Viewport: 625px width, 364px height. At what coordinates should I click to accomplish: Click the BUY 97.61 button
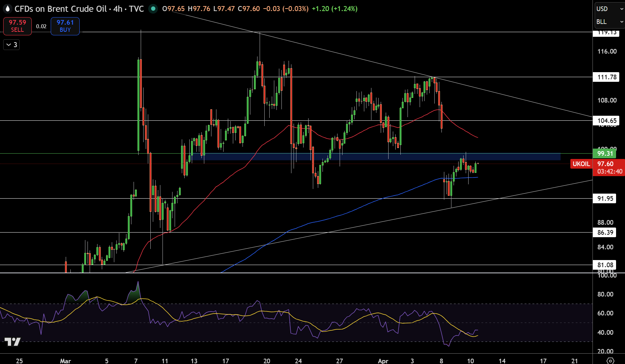click(x=65, y=26)
